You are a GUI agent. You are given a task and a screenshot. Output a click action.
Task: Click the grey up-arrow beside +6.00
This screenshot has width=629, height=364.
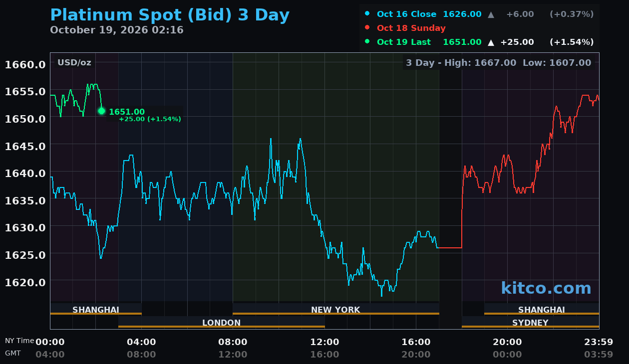[x=491, y=14]
